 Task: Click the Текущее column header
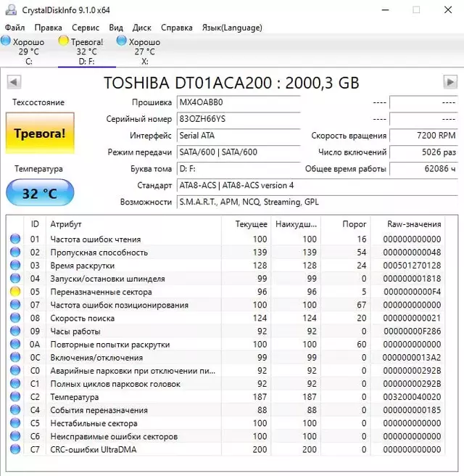246,224
